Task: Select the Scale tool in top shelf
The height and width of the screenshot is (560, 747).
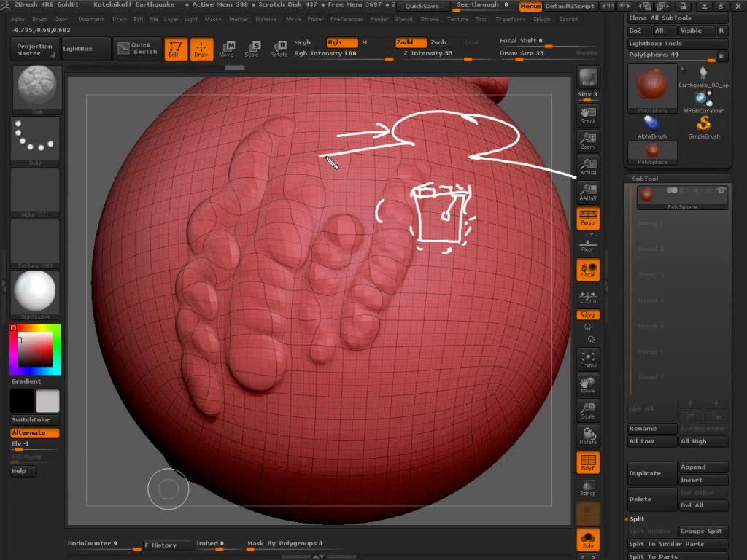Action: 252,49
